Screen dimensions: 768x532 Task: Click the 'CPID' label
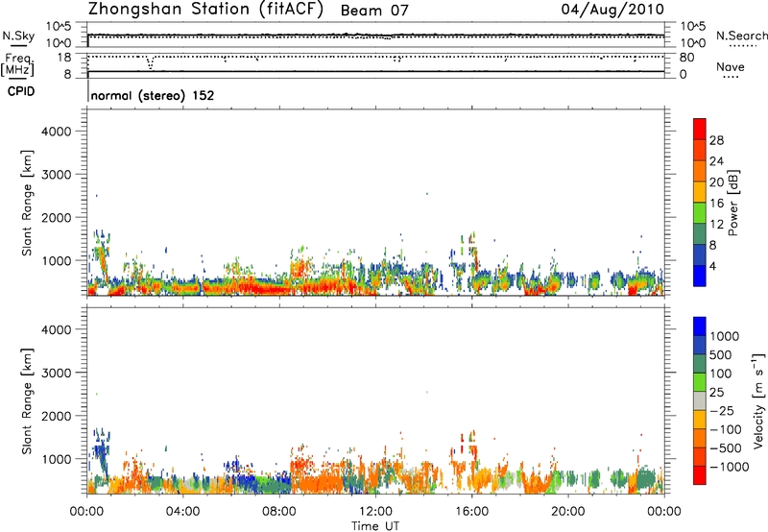click(21, 91)
